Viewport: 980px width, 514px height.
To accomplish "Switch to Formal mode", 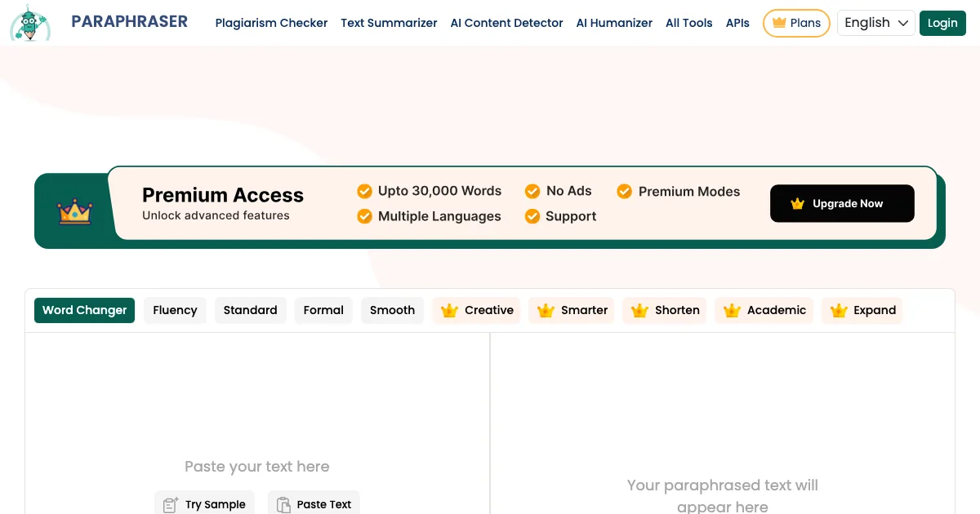I will [323, 310].
